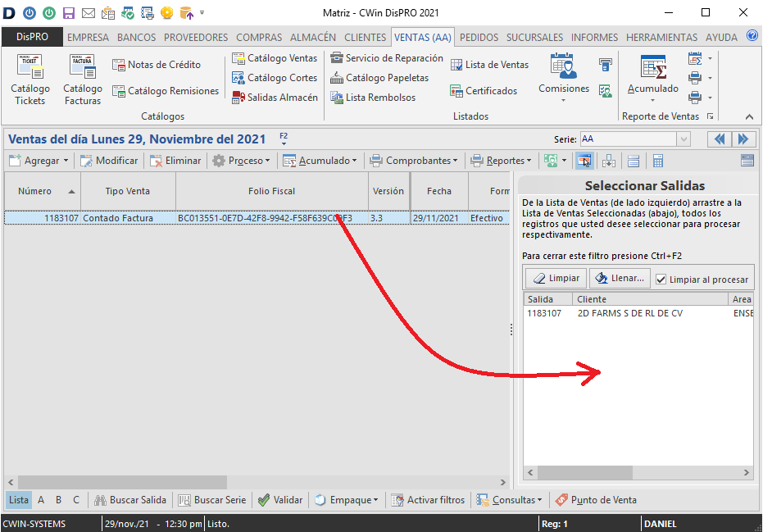Toggle Activar filtros in bottom bar
The width and height of the screenshot is (763, 532).
pyautogui.click(x=428, y=500)
